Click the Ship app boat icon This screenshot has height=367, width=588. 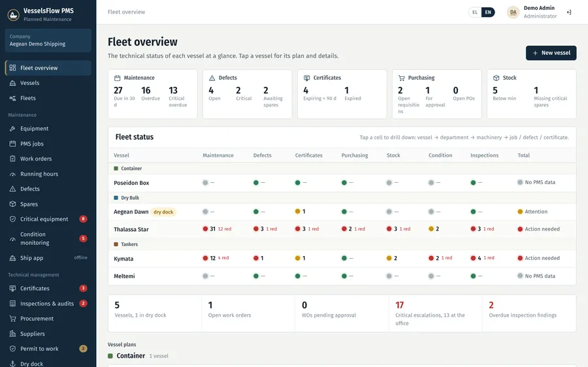(13, 258)
